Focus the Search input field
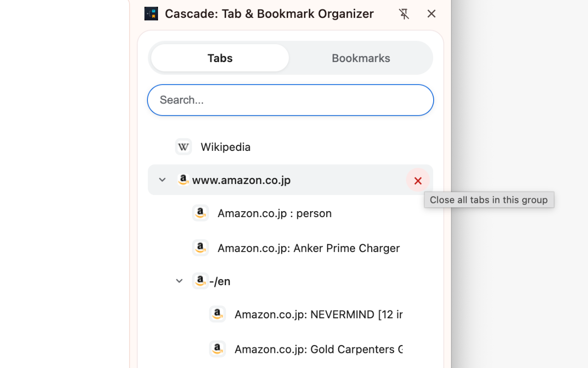Screen dimensions: 588x368 point(290,100)
